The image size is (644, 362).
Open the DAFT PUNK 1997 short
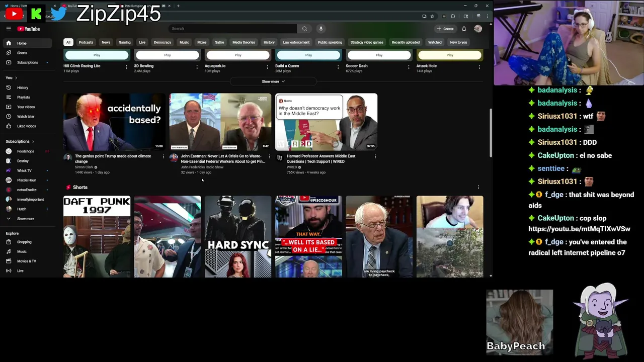[97, 236]
